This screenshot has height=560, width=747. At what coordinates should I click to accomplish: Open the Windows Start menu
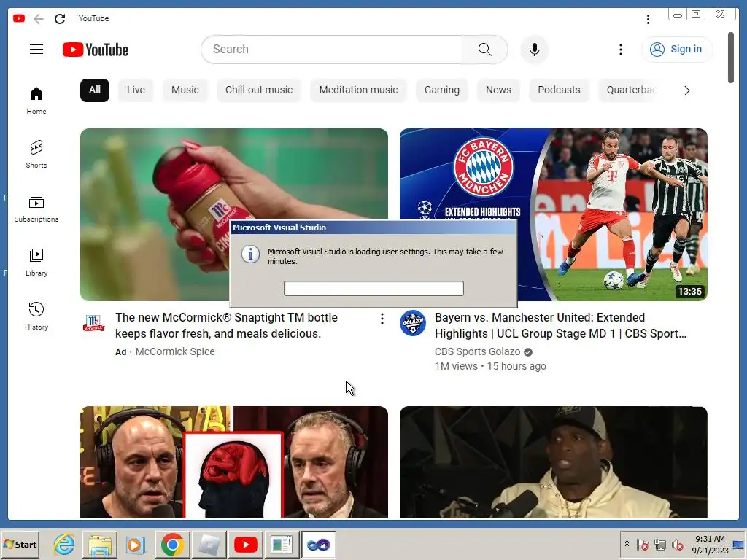click(20, 544)
